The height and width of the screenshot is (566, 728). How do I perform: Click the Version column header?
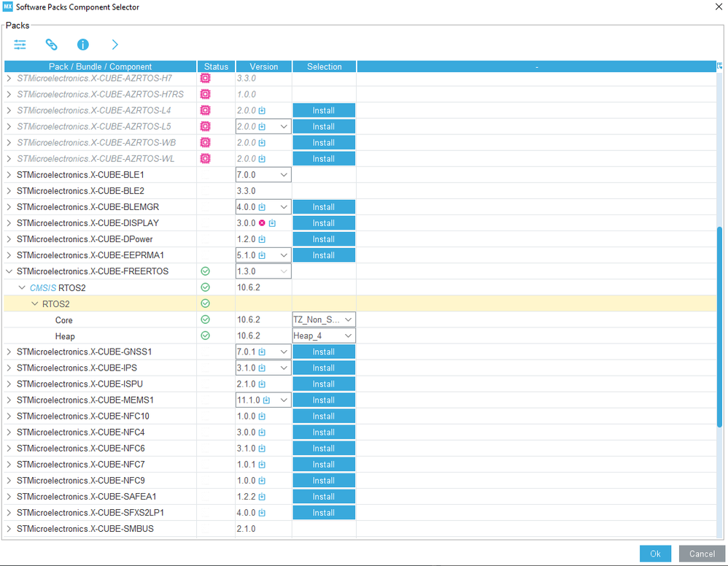pos(264,66)
